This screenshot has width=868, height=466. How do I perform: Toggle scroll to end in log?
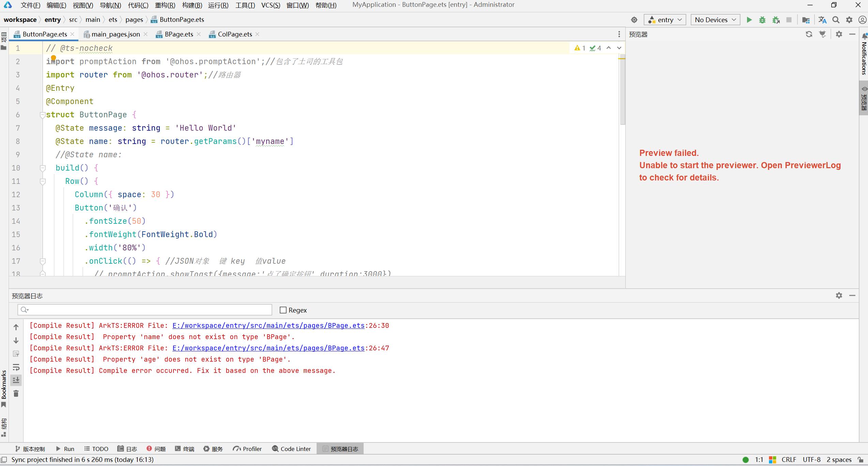click(16, 380)
